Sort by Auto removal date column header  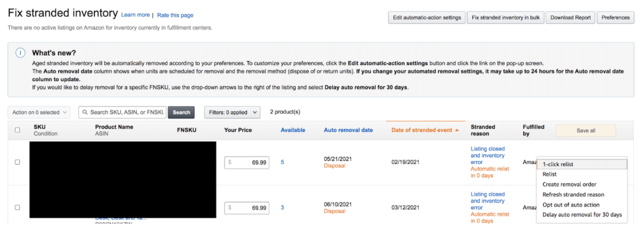tap(348, 130)
